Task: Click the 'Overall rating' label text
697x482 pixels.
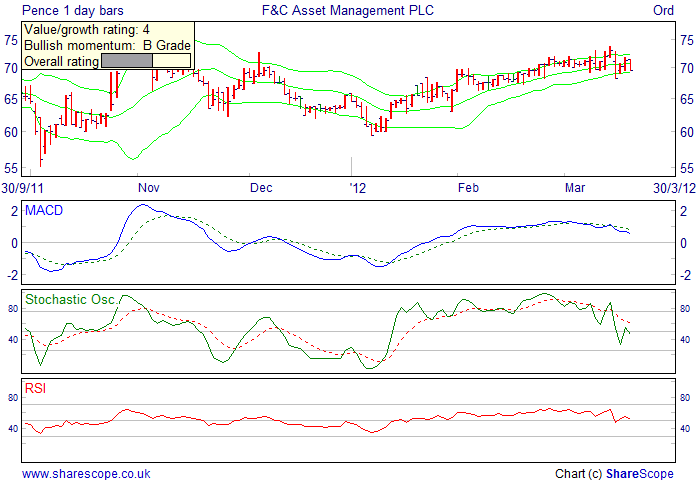Action: pyautogui.click(x=61, y=61)
